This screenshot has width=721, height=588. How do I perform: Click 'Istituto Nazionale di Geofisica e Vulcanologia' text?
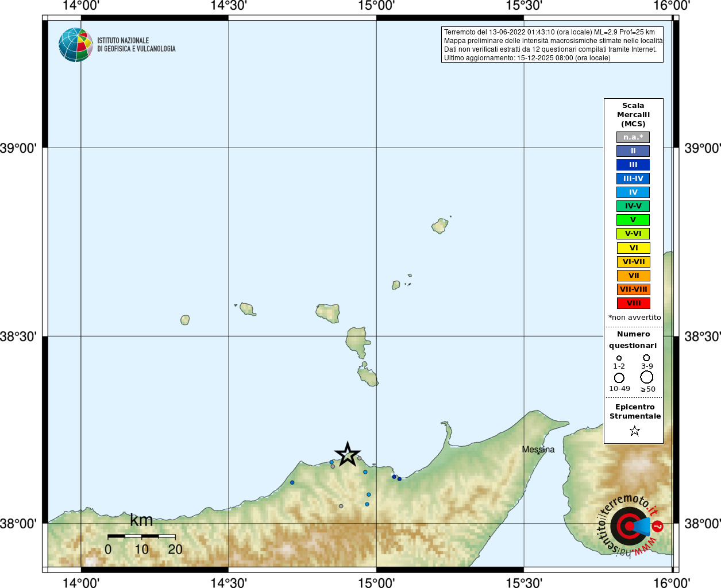(x=136, y=45)
